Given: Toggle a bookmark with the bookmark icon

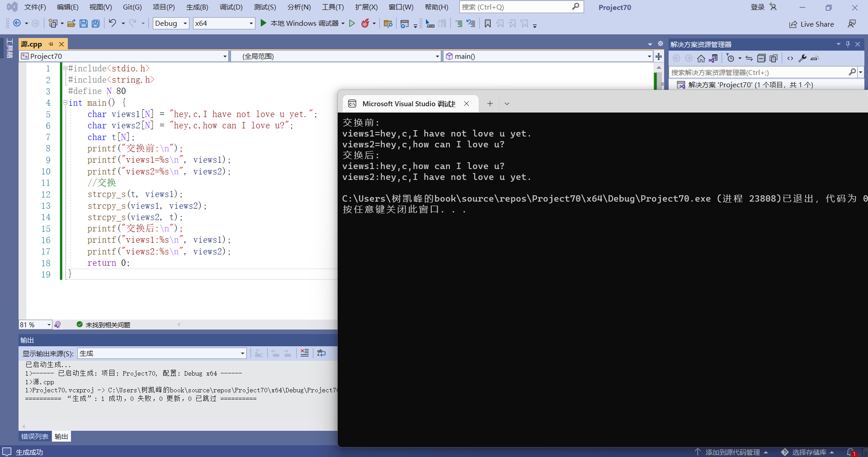Looking at the screenshot, I should [x=488, y=24].
